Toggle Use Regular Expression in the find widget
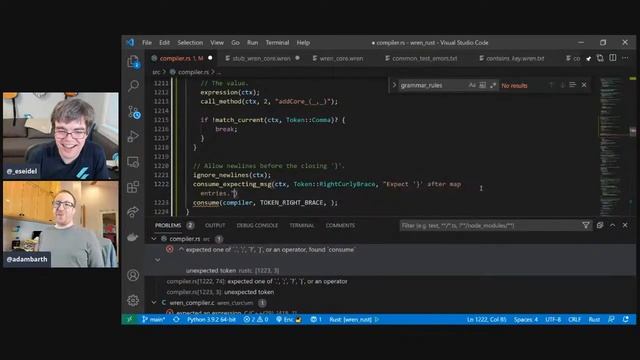Viewport: 640px width, 360px height. [x=493, y=85]
